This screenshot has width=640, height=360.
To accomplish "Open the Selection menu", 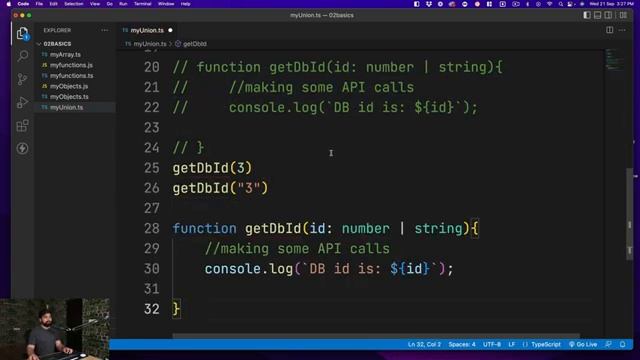I will pos(74,4).
